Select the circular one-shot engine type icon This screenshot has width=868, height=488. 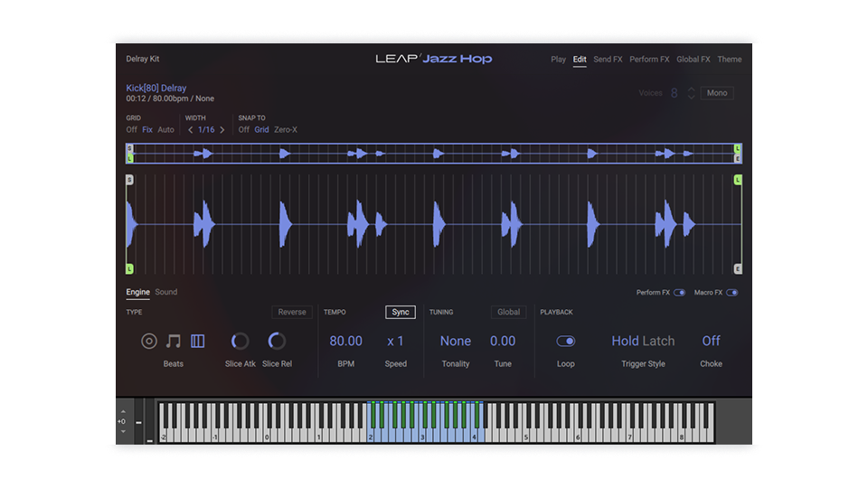[x=149, y=341]
